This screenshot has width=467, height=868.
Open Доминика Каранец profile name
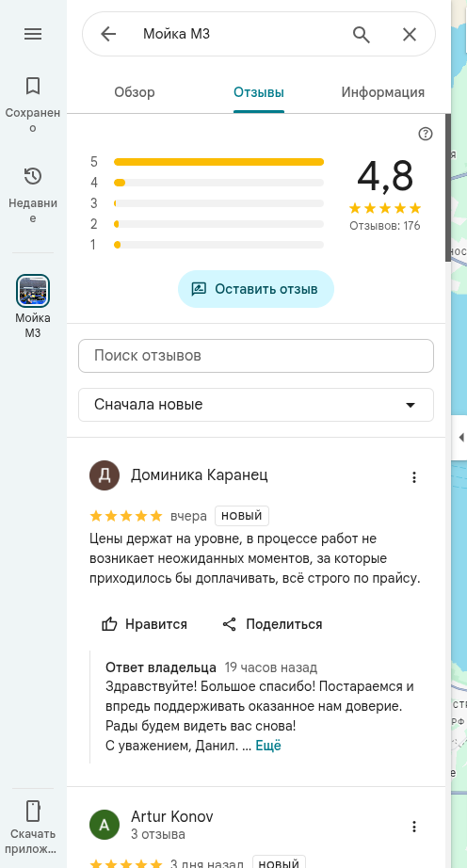coord(200,475)
